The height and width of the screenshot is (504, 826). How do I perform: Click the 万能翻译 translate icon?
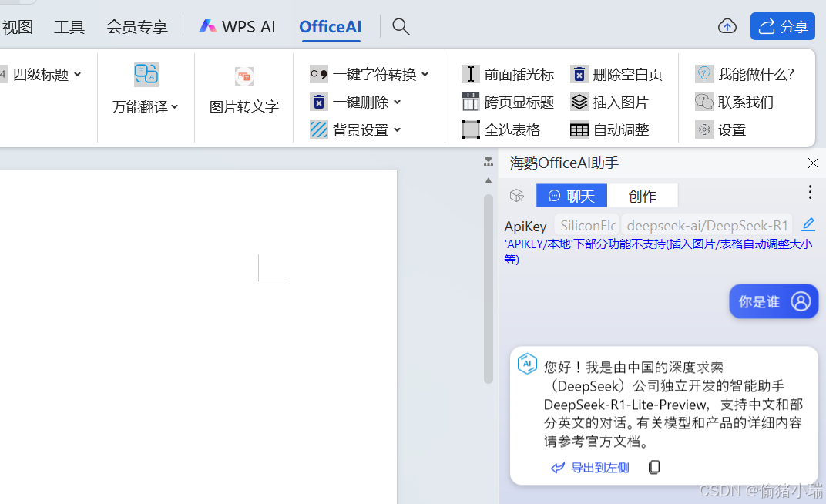[146, 74]
